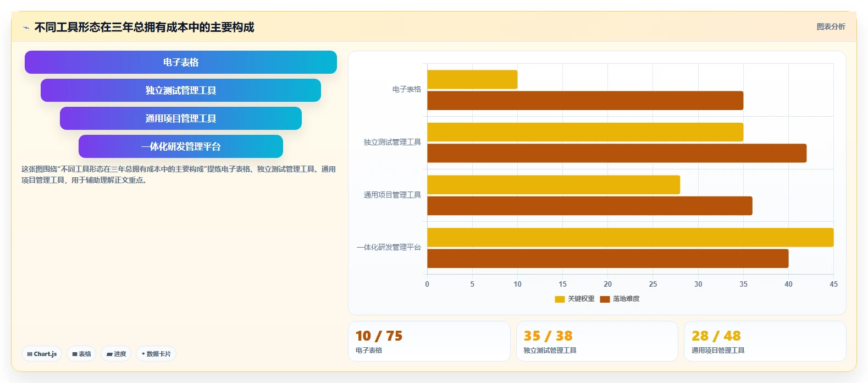Click the x-axis tick label 35
Screen dimensions: 868x383
coord(743,284)
